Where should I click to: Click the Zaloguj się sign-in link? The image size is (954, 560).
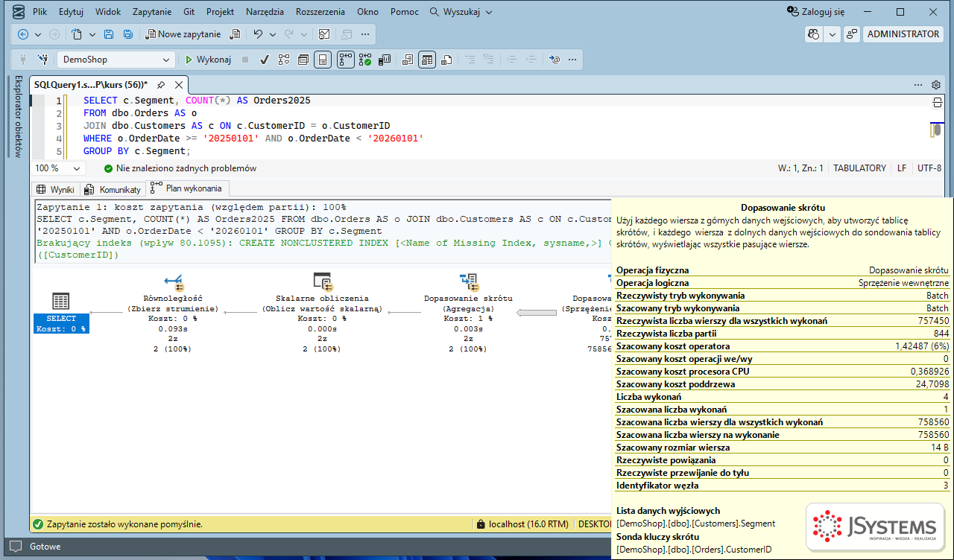click(x=817, y=12)
